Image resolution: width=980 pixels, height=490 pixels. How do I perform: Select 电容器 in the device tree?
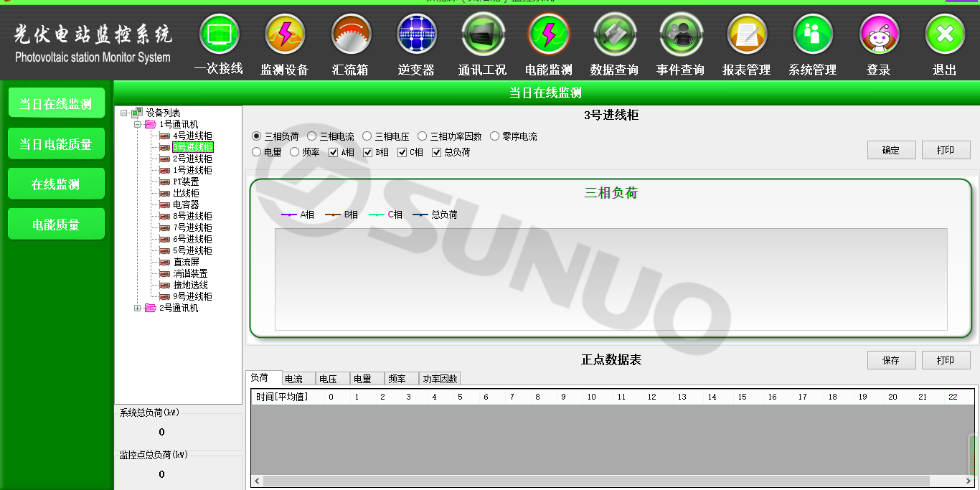pyautogui.click(x=186, y=204)
